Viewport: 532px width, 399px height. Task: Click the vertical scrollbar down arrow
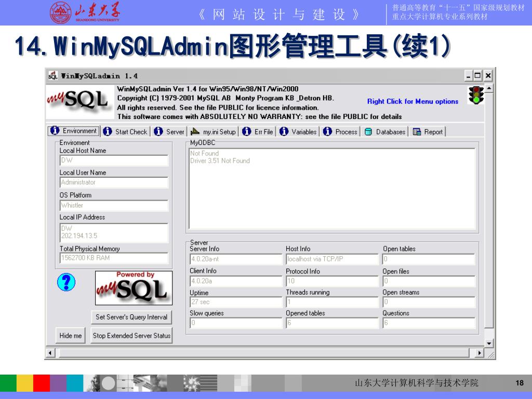coord(489,343)
